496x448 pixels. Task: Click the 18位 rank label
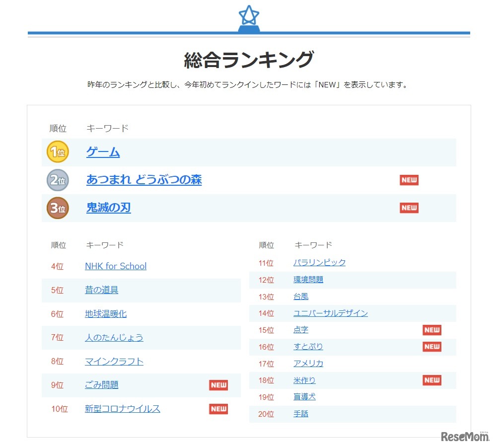266,380
